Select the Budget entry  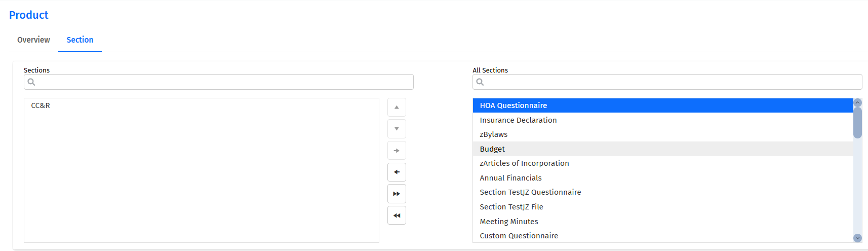[663, 149]
